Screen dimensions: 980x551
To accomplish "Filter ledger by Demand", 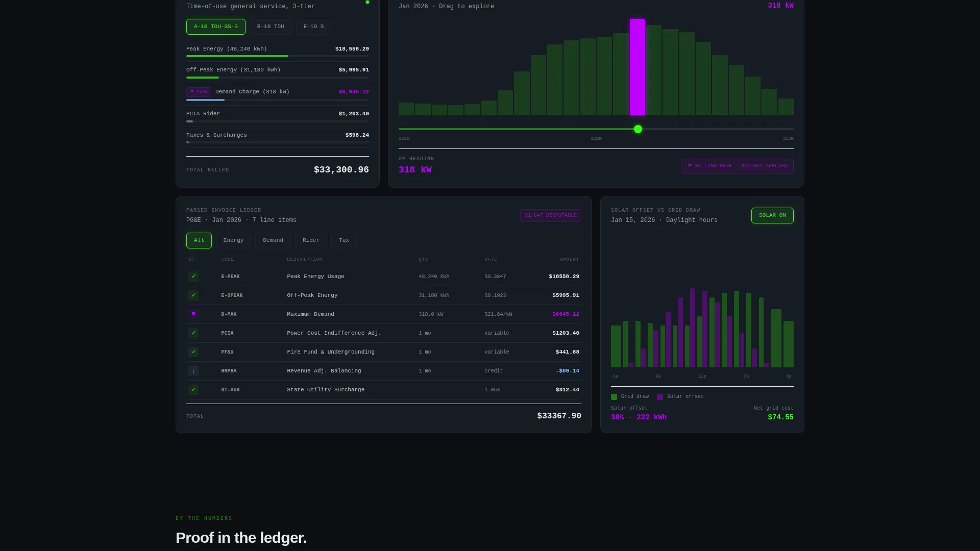I will [273, 240].
